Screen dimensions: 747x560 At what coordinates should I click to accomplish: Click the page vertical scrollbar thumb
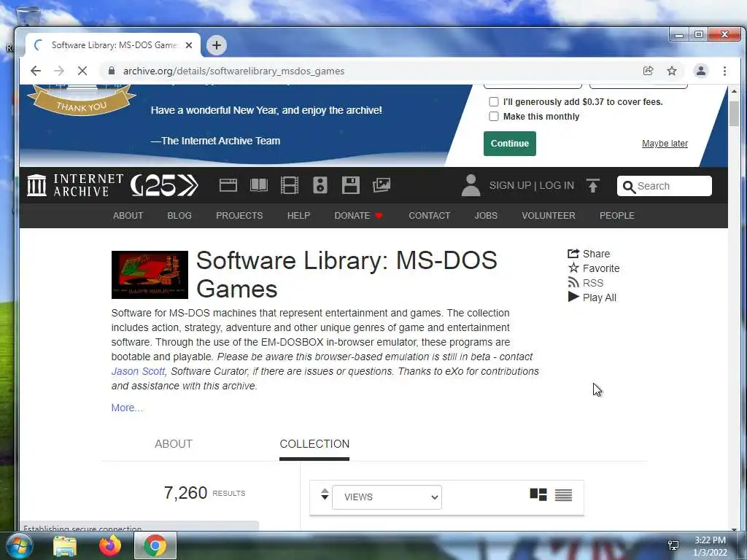[734, 113]
